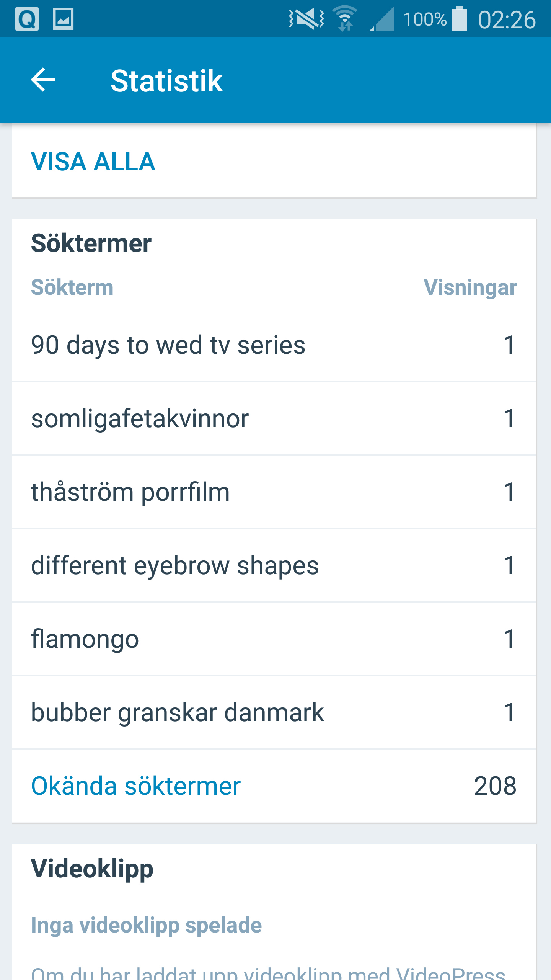Tap the Wi-Fi status icon
Viewport: 551px width, 980px height.
click(345, 19)
